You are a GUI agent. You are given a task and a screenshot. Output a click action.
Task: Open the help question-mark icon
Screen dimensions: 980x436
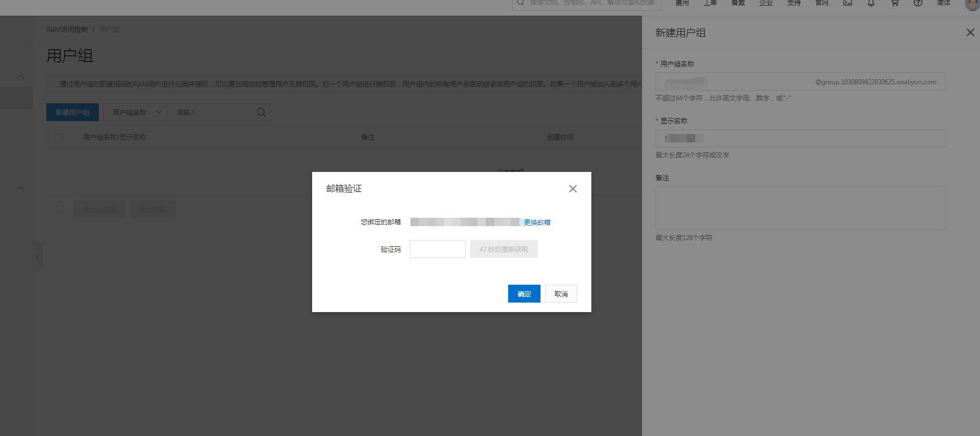918,3
